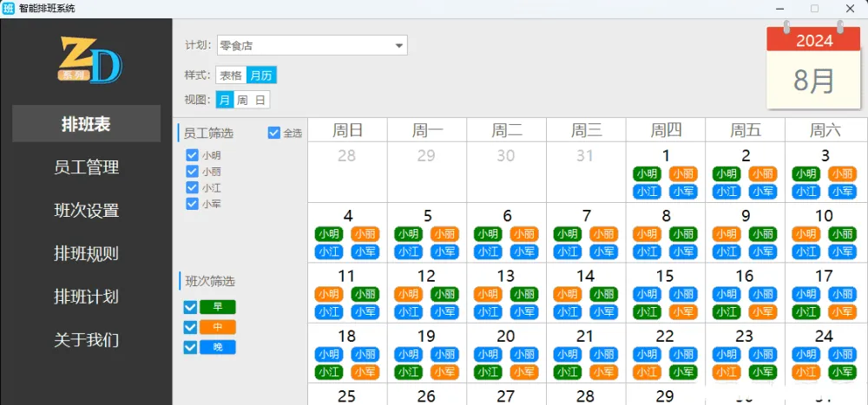This screenshot has height=405, width=868.
Task: Uncheck the 小明 employee filter checkbox
Action: pos(192,155)
